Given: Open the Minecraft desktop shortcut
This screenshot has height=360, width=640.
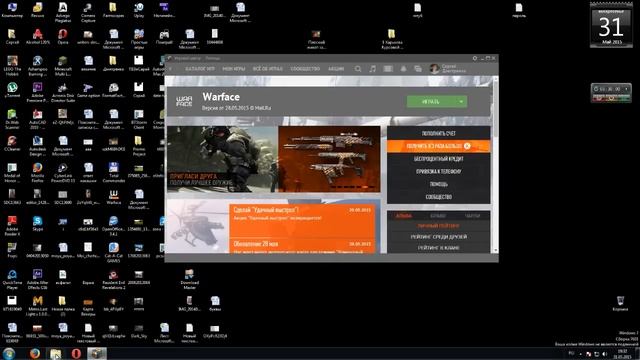Looking at the screenshot, I should 62,66.
